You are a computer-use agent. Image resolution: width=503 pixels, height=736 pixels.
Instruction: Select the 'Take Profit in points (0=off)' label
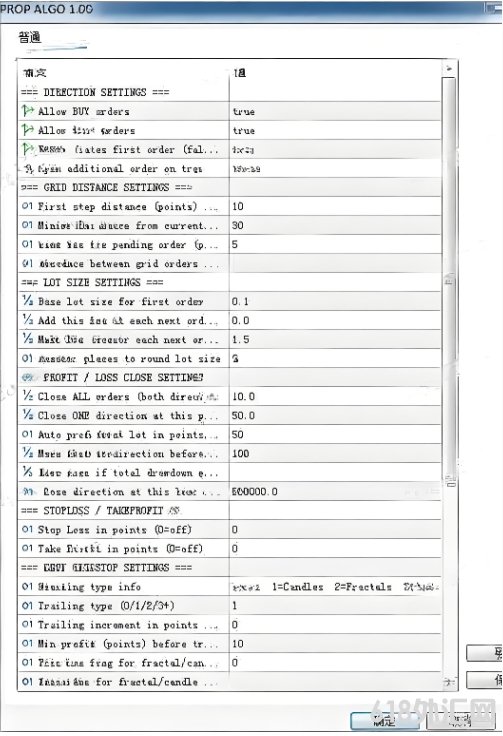[x=120, y=549]
